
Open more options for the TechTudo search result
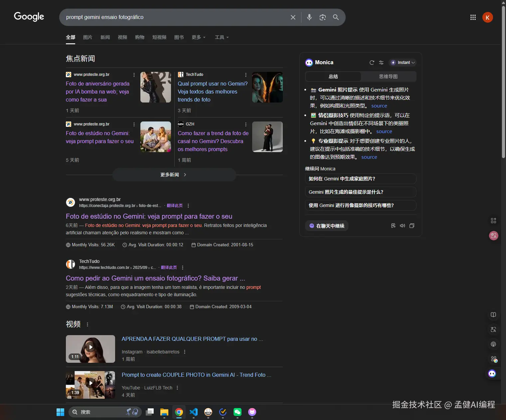[183, 268]
